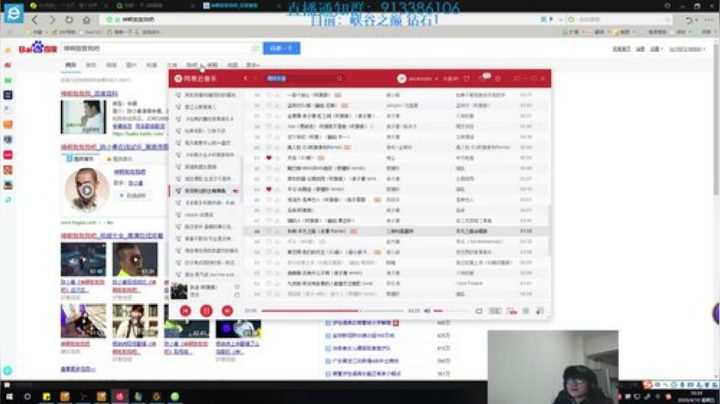
Task: Open the skin/theme icon in NetEase header
Action: tap(467, 79)
